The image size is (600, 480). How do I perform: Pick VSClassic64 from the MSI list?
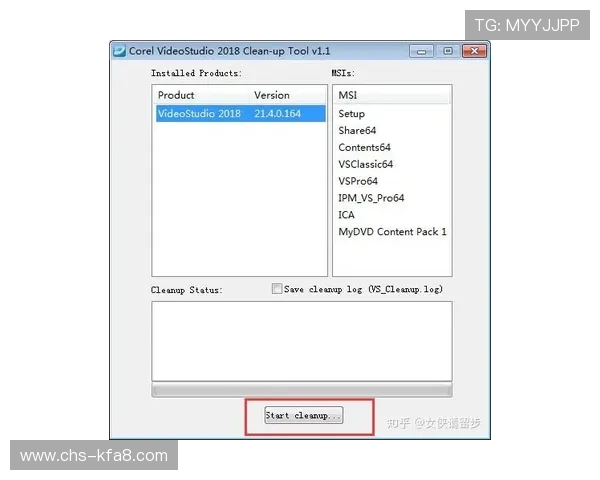365,164
